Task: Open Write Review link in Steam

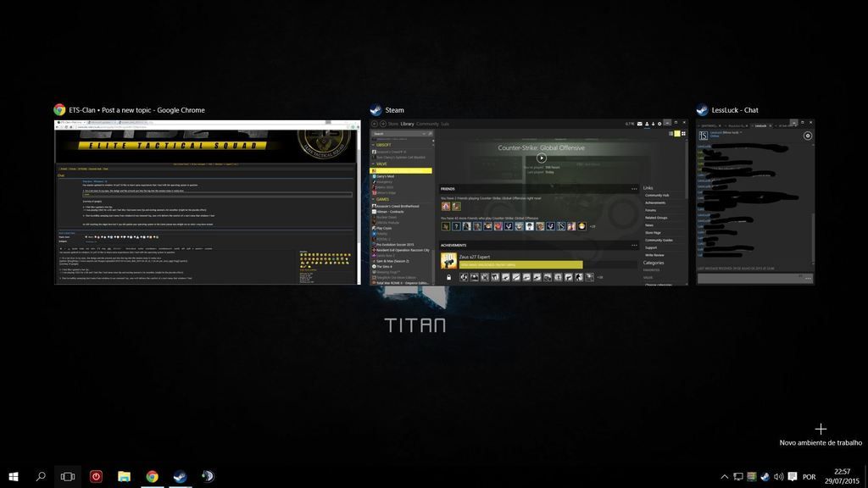Action: [654, 255]
